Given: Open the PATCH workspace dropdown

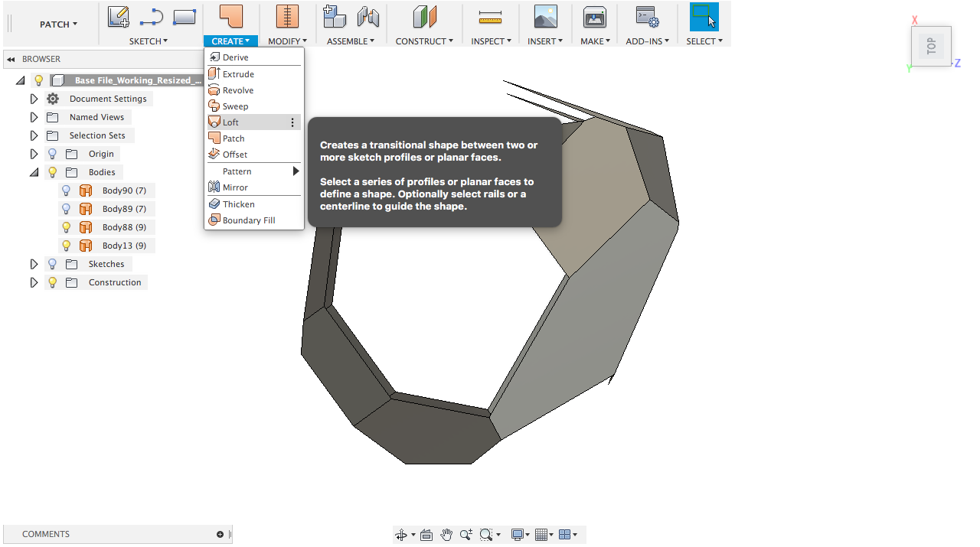Looking at the screenshot, I should coord(58,24).
